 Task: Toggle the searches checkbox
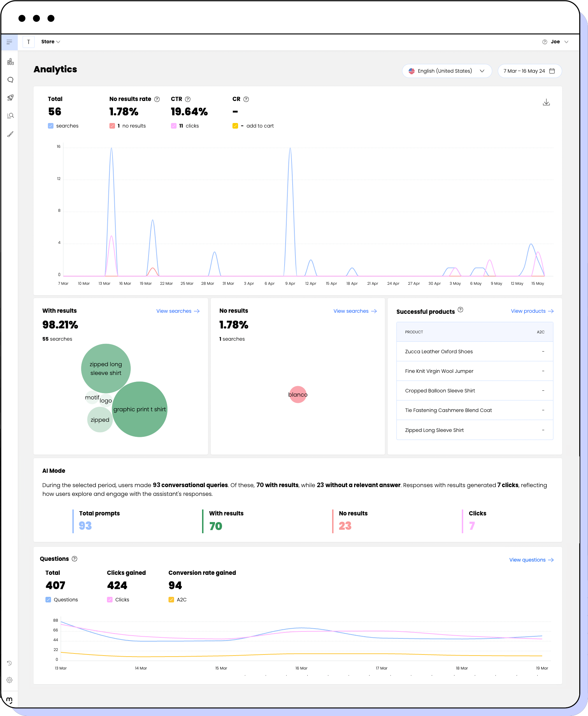point(50,125)
